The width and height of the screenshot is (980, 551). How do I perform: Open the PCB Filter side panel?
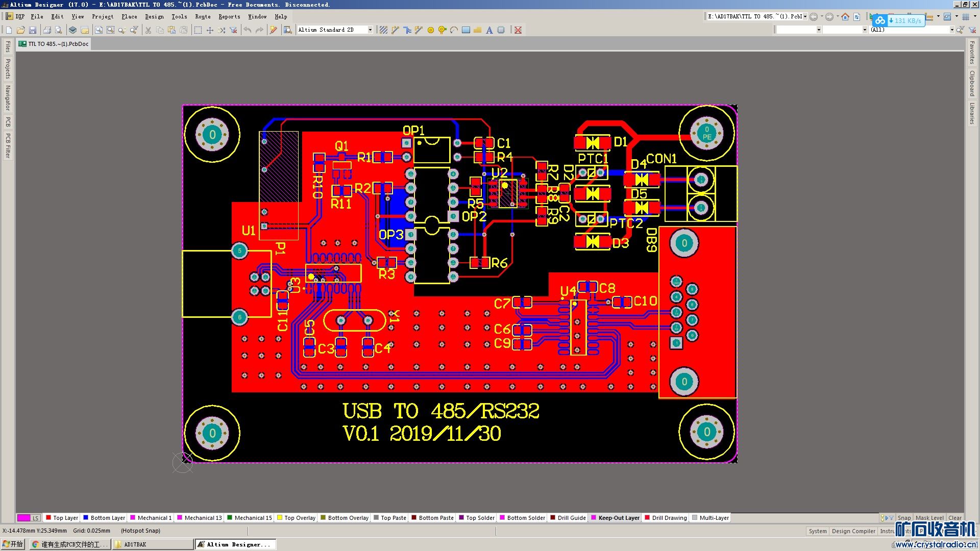pos(8,145)
